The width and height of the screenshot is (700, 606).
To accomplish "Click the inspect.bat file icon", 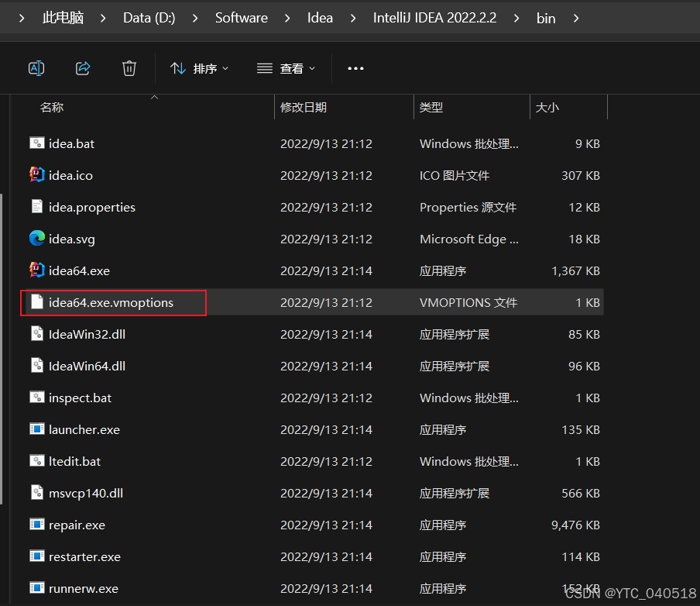I will 37,398.
